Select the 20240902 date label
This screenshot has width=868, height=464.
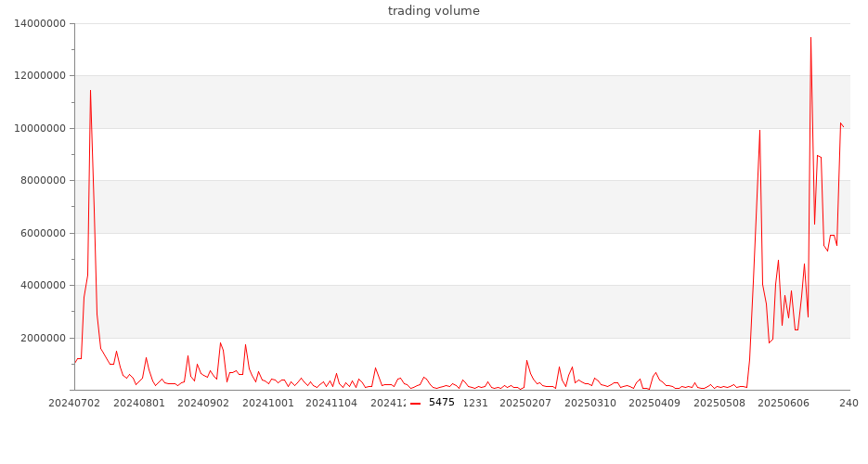(203, 403)
